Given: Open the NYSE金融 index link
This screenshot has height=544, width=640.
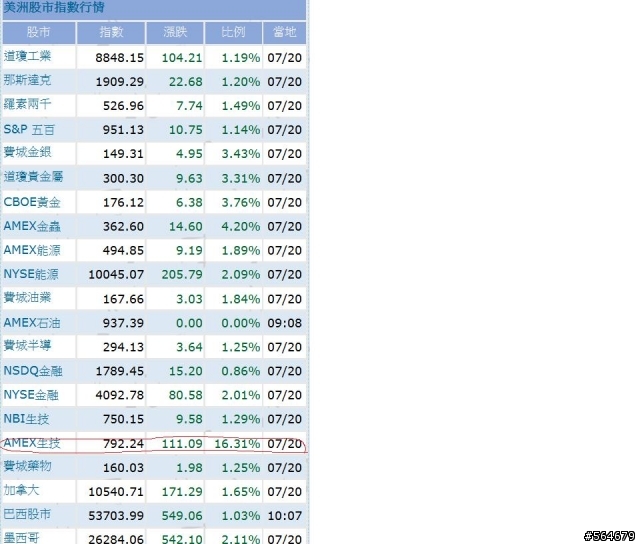Looking at the screenshot, I should [x=31, y=395].
